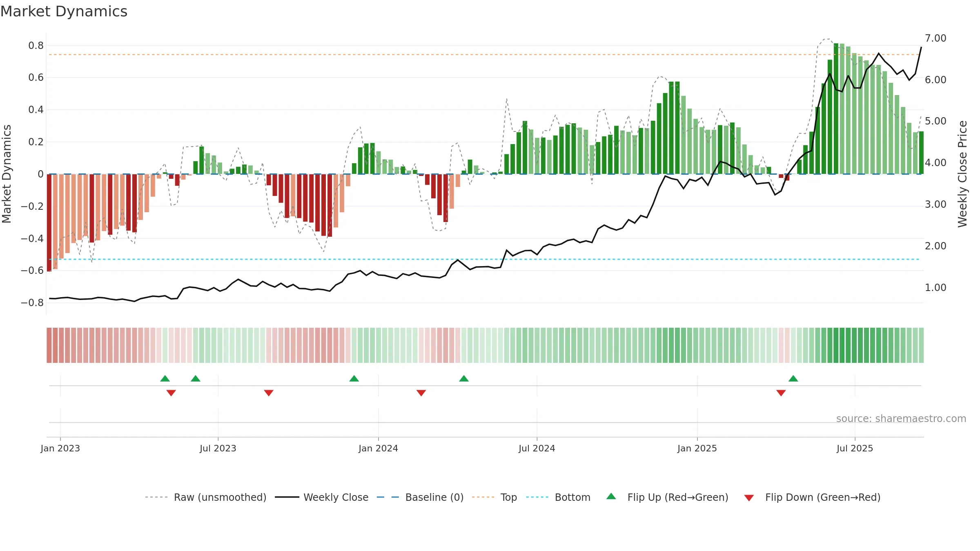Click the red flip-down marker after Jan 2024
This screenshot has height=551, width=980.
(421, 393)
